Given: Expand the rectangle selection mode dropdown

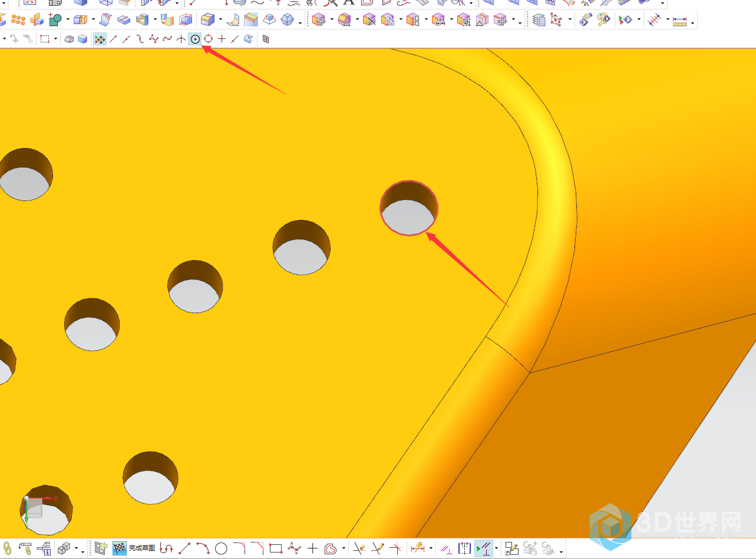Looking at the screenshot, I should coord(56,40).
